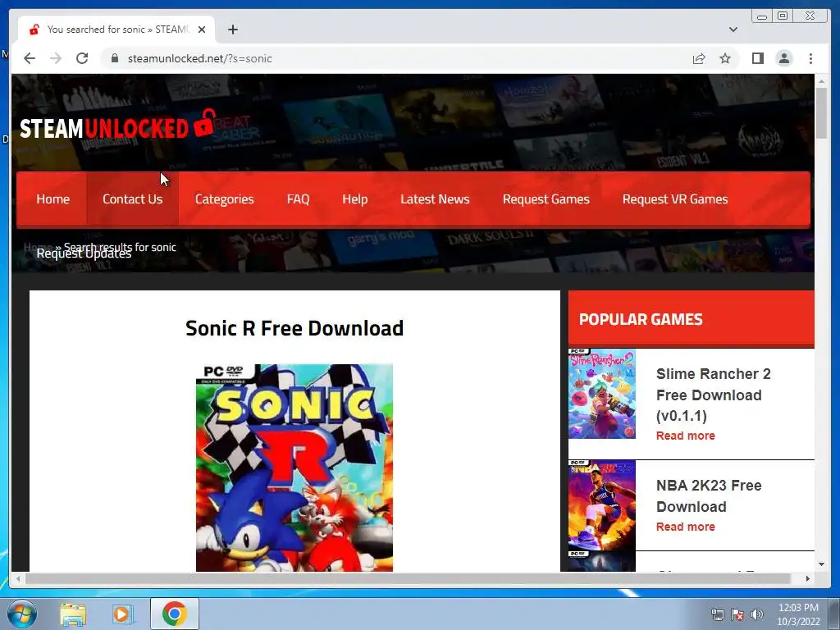View site info via the padlock icon
The height and width of the screenshot is (630, 840).
coord(115,58)
